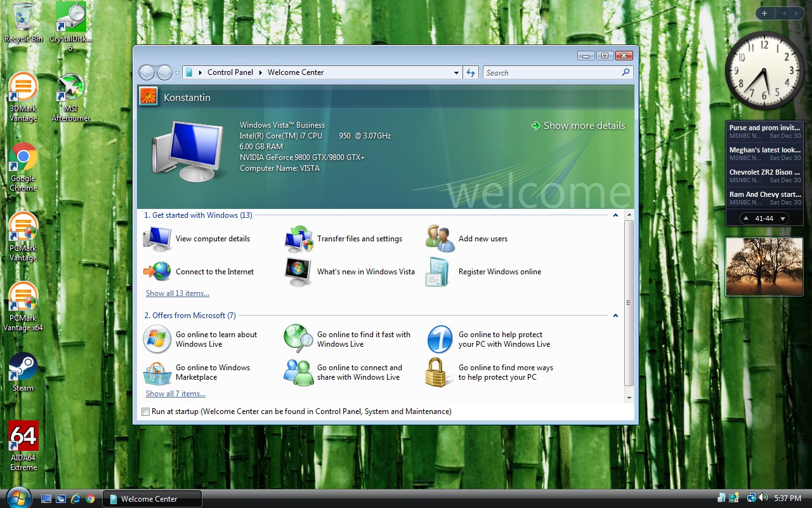Select the PCMark Vantage x64 desktop shortcut
This screenshot has width=812, height=508.
[23, 307]
